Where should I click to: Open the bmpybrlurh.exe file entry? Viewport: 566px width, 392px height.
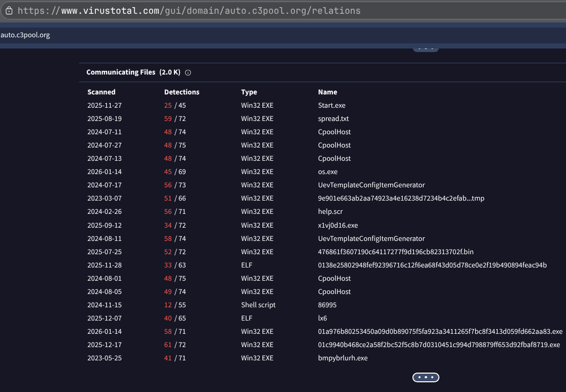(342, 358)
